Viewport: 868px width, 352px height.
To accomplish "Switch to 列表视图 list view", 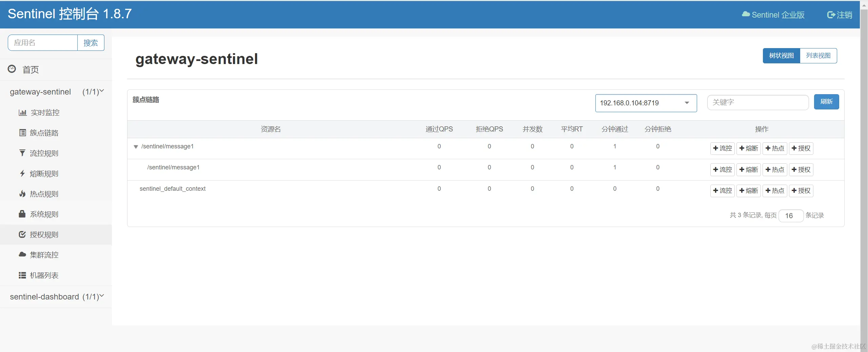I will (x=818, y=56).
